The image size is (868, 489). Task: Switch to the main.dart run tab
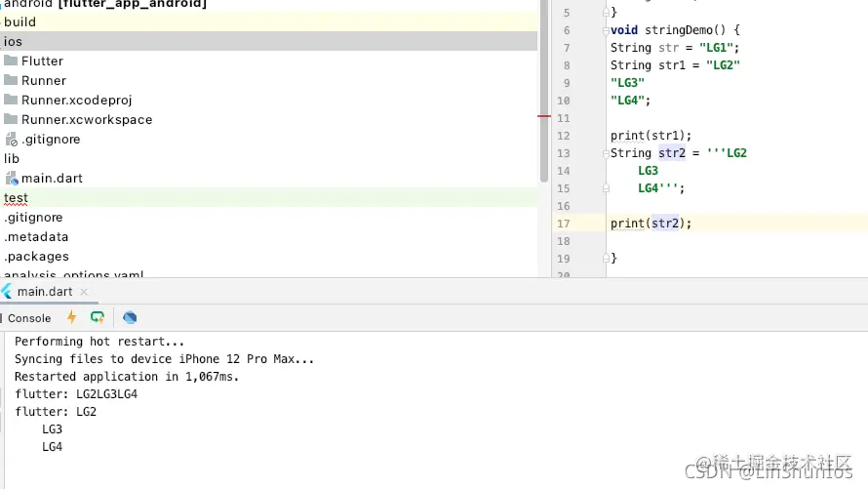[45, 291]
